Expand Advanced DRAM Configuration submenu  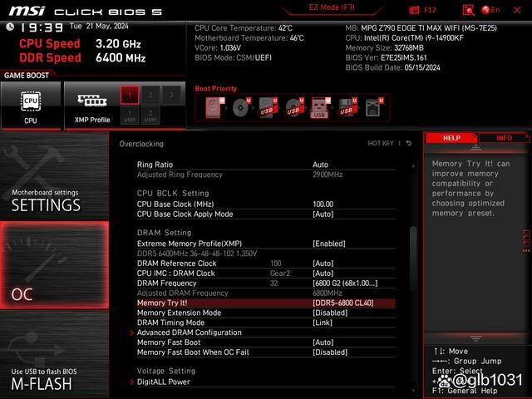[x=189, y=332]
